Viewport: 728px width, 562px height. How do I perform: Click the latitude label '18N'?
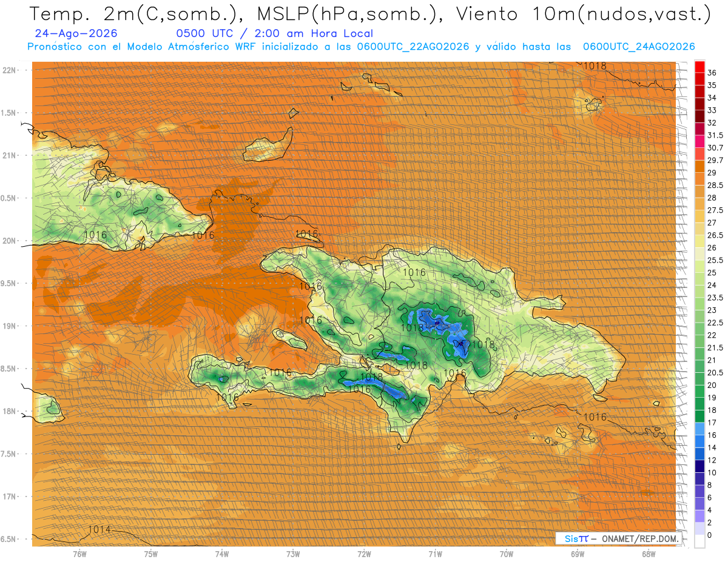10,412
